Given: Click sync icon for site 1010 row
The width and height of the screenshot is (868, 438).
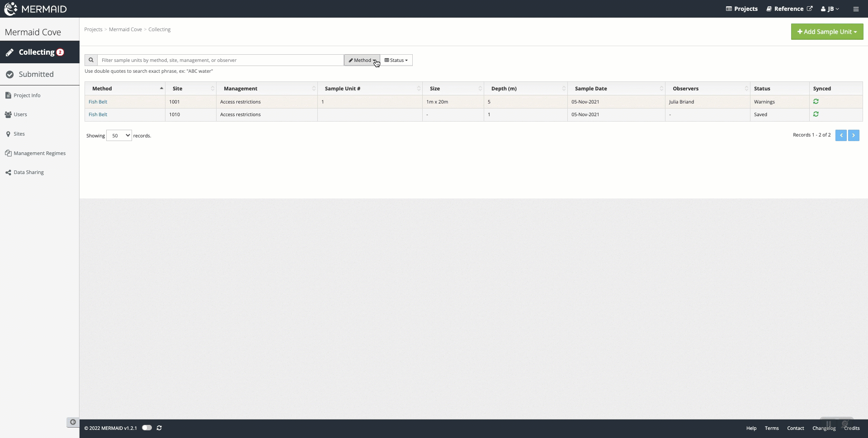Looking at the screenshot, I should (816, 114).
